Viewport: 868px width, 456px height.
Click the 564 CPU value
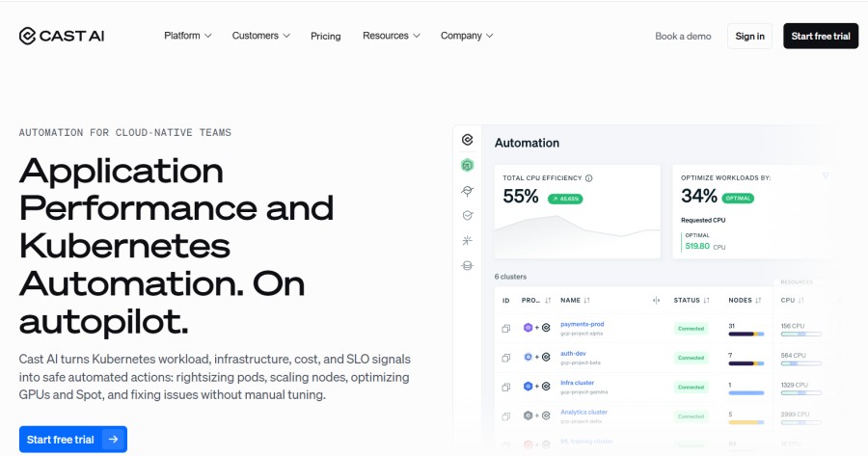[793, 356]
